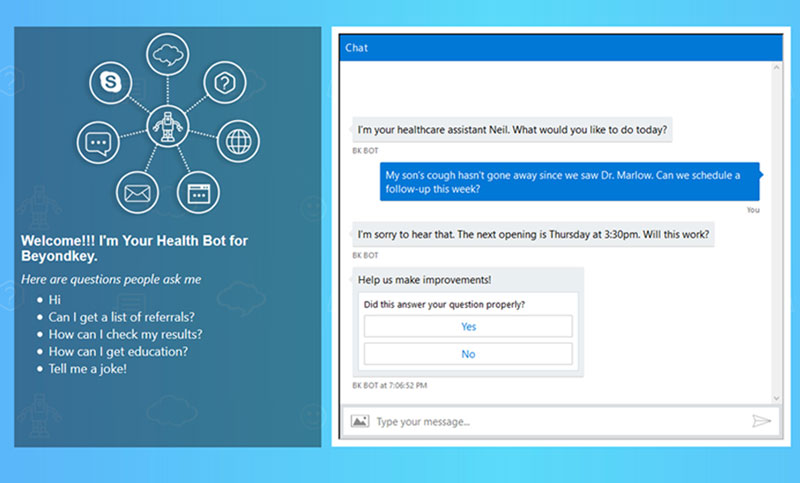This screenshot has height=483, width=800.
Task: Focus the 'Type your message...' field
Action: click(555, 421)
